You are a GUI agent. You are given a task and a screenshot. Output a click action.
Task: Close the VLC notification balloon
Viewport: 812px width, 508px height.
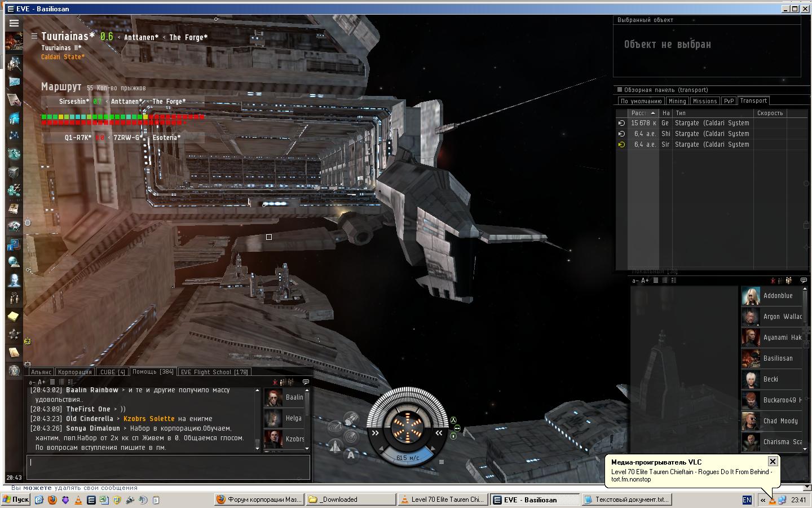click(773, 461)
